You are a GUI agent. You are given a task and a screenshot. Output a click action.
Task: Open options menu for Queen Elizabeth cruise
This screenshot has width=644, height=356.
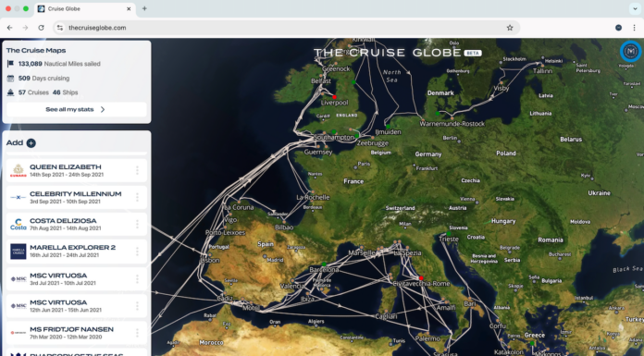pyautogui.click(x=137, y=170)
